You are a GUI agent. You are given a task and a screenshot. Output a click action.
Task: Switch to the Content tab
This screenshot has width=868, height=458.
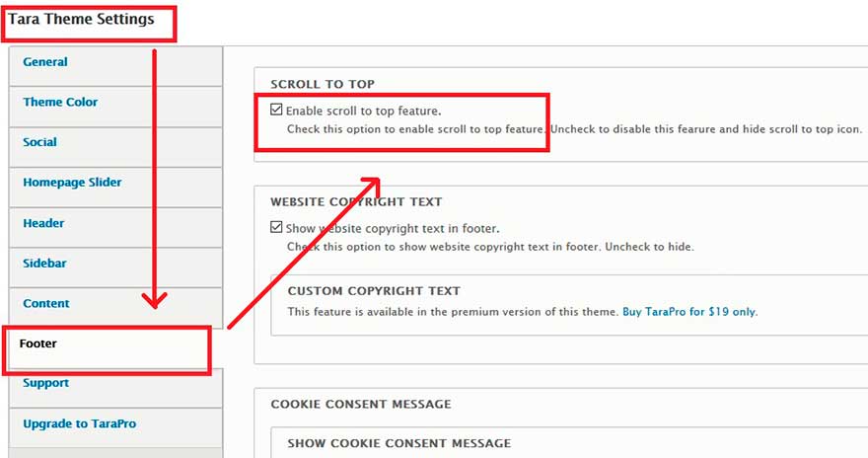click(x=46, y=304)
